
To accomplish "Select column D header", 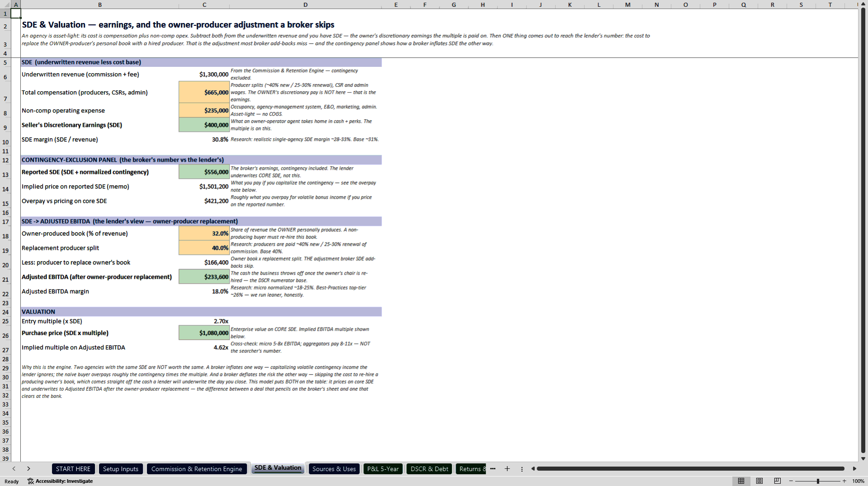I will pos(306,5).
